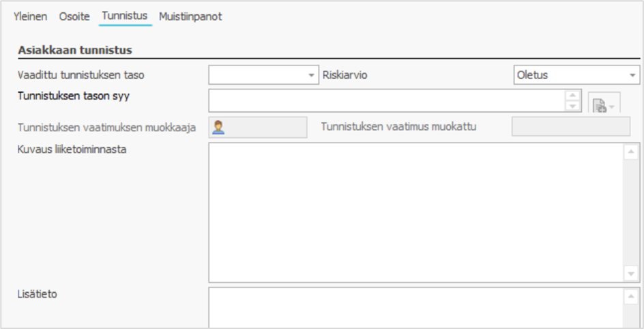Expand the Vaadittu tunnistuksen taso dropdown arrow
The width and height of the screenshot is (644, 329).
coord(312,75)
